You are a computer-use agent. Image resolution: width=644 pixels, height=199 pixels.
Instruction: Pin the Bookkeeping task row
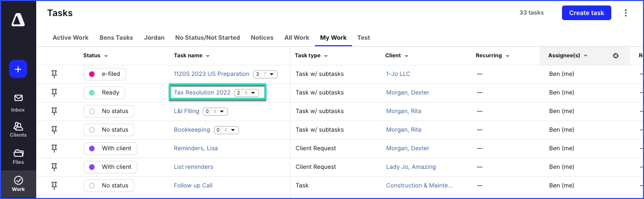coord(54,130)
